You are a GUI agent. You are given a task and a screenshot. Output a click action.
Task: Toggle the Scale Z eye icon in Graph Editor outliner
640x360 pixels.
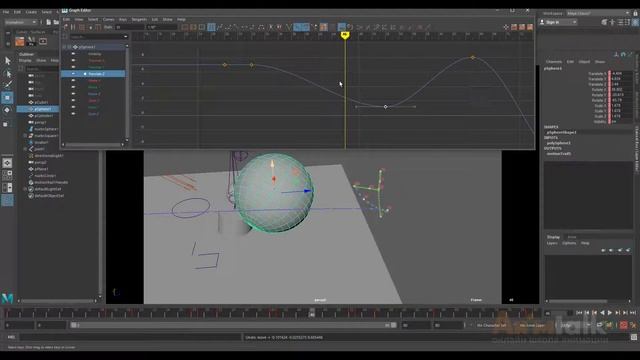73,114
